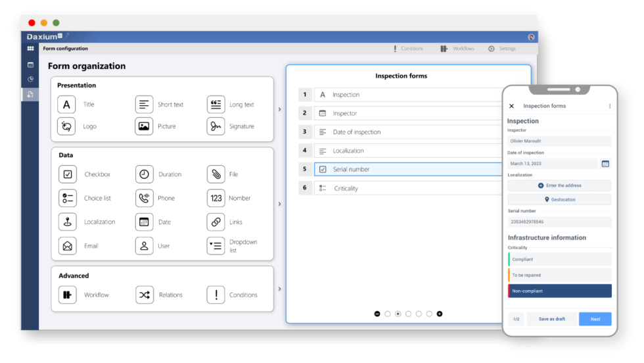Add the Email element icon
Screen dimensions: 644x363
[x=68, y=246]
